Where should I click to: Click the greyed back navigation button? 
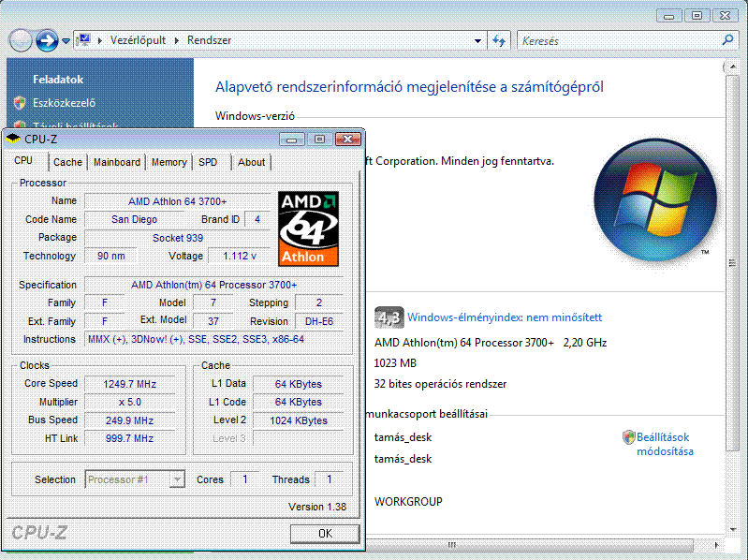click(x=20, y=40)
